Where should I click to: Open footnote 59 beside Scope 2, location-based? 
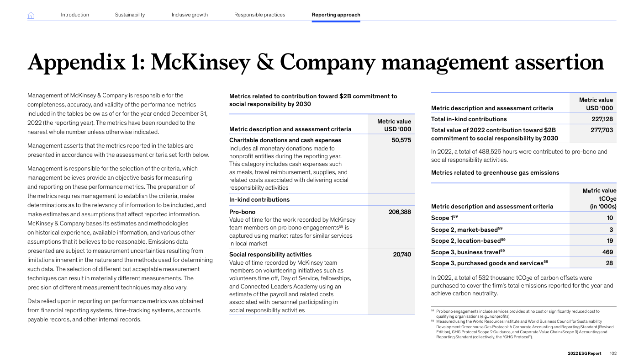click(503, 239)
